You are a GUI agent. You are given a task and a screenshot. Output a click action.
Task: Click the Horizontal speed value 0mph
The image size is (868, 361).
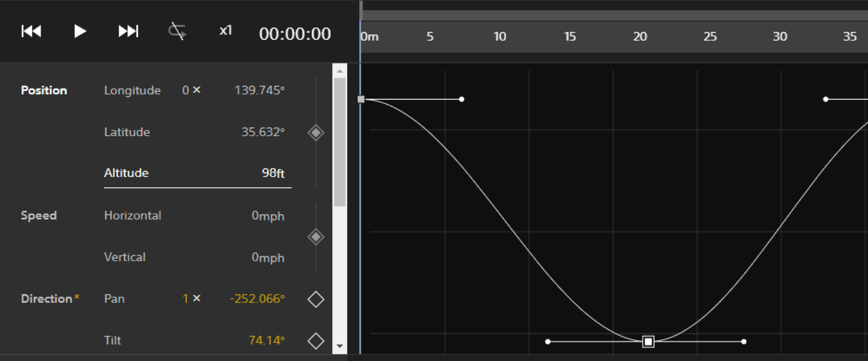point(268,216)
